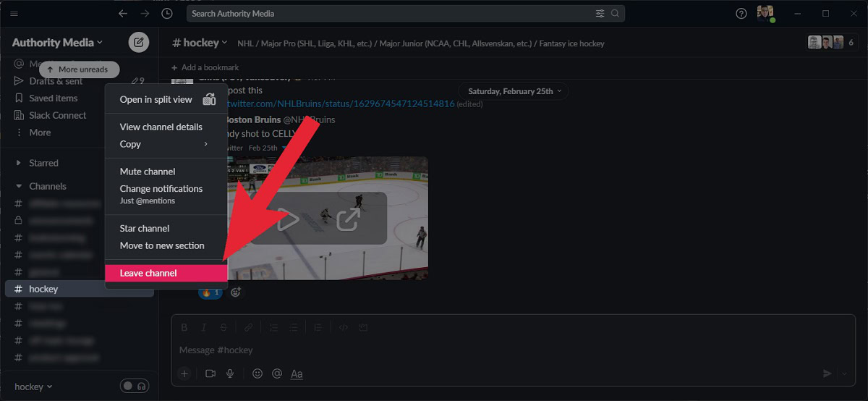Record a video clip with camera icon

[x=210, y=373]
